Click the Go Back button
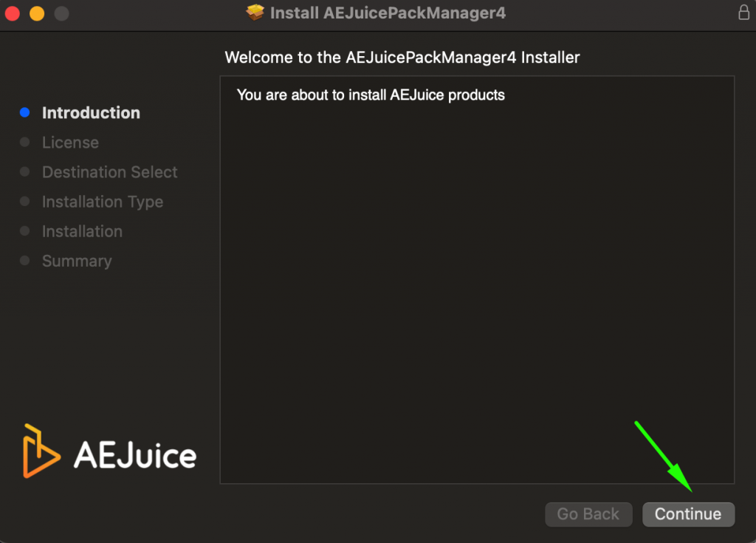Screen dimensions: 756x543 (x=588, y=514)
